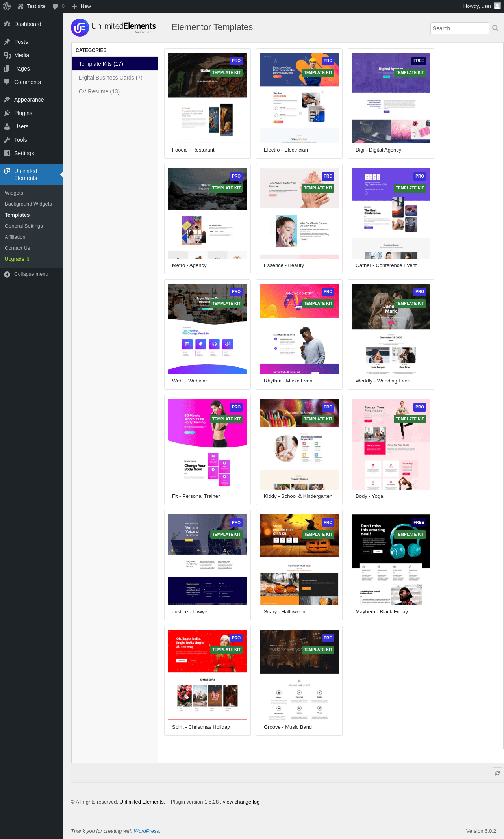Click Howdy, user account link
504x839 pixels.
point(477,6)
